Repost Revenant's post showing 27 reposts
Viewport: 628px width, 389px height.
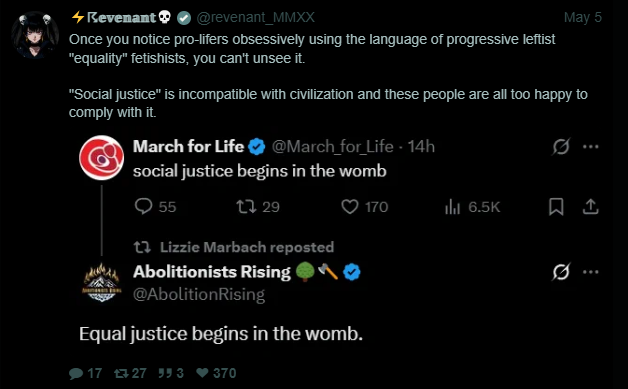(130, 373)
